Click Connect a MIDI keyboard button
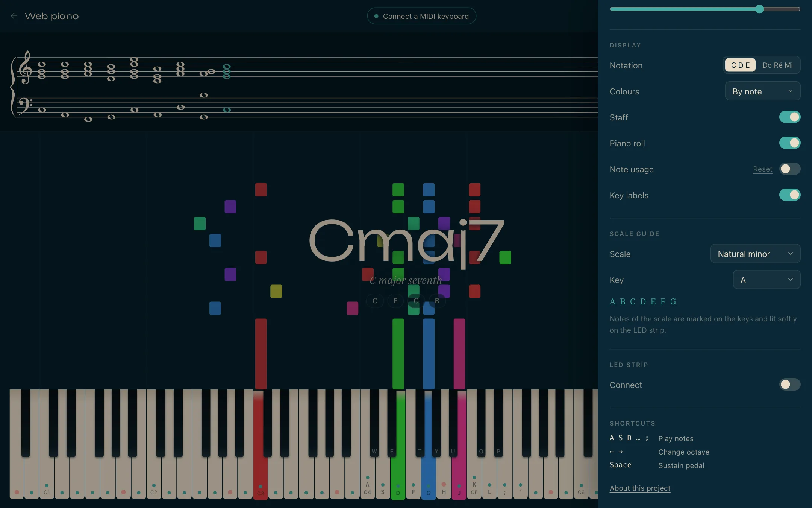 coord(421,16)
